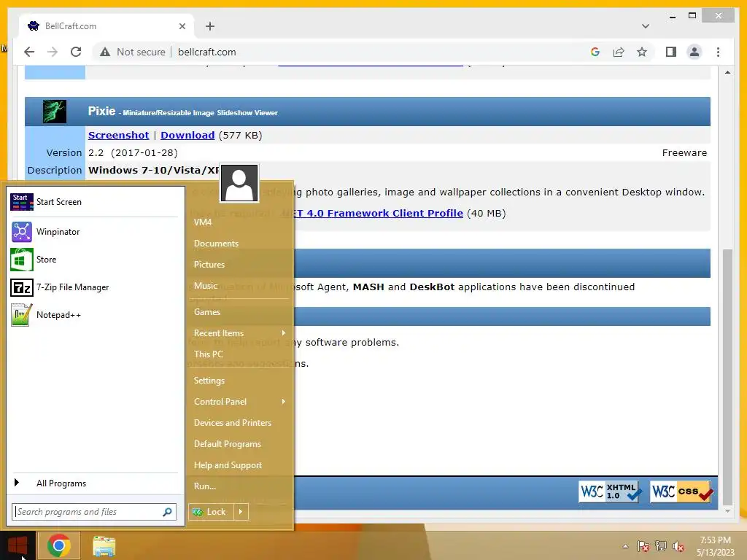
Task: Open Pixie Screenshot link
Action: 119,135
